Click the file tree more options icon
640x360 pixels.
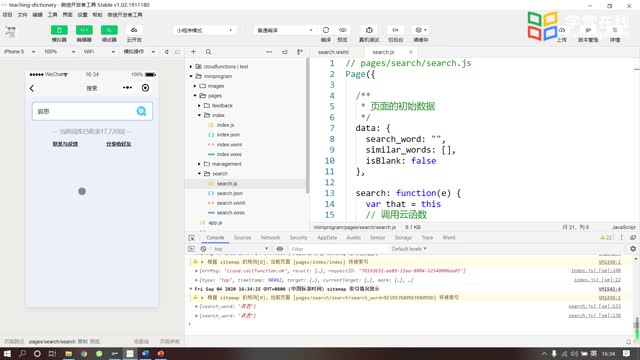tap(269, 52)
